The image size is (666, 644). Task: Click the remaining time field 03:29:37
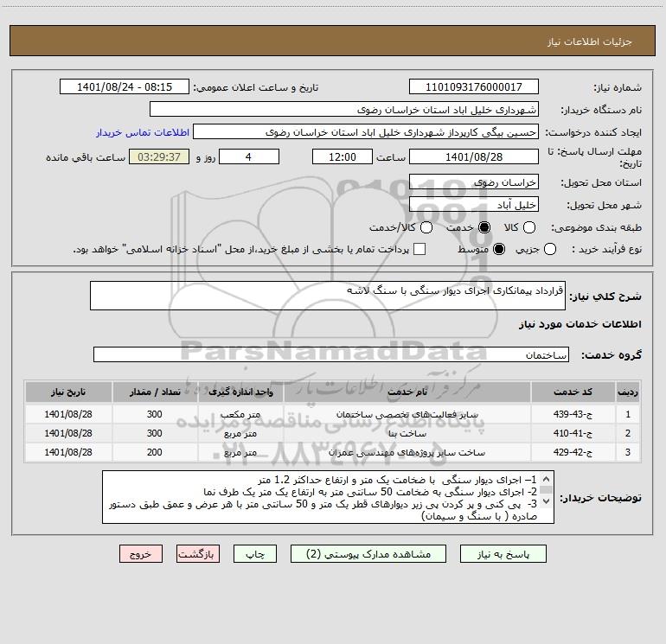(159, 156)
